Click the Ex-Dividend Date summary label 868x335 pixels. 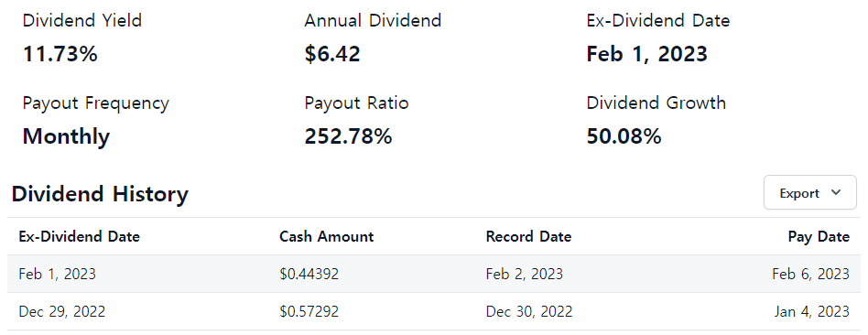click(658, 21)
